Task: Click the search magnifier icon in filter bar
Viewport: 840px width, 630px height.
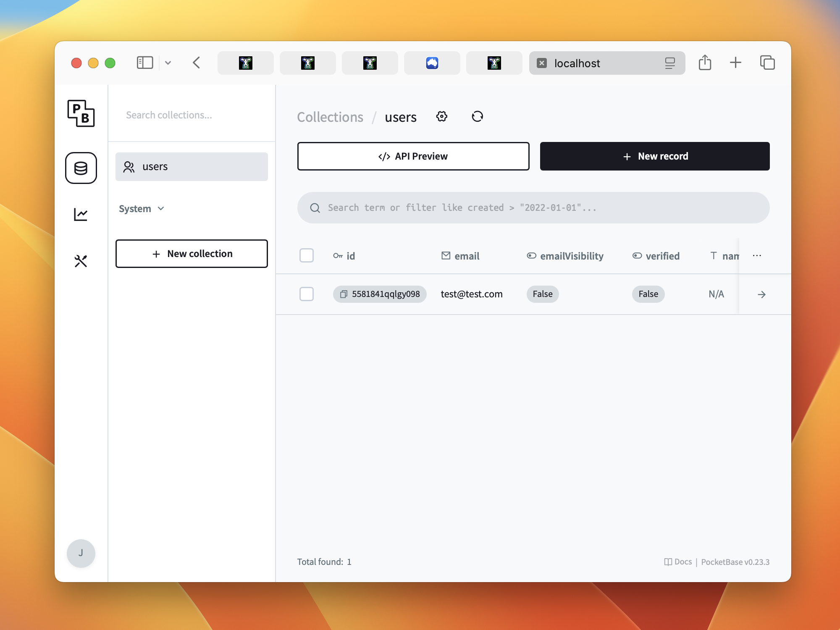Action: coord(315,208)
